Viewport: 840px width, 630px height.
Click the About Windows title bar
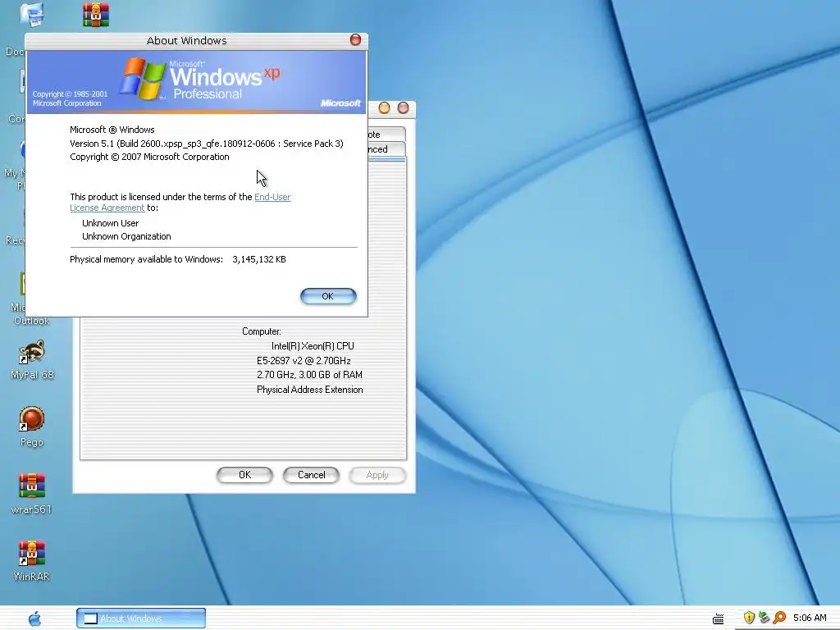pyautogui.click(x=187, y=41)
